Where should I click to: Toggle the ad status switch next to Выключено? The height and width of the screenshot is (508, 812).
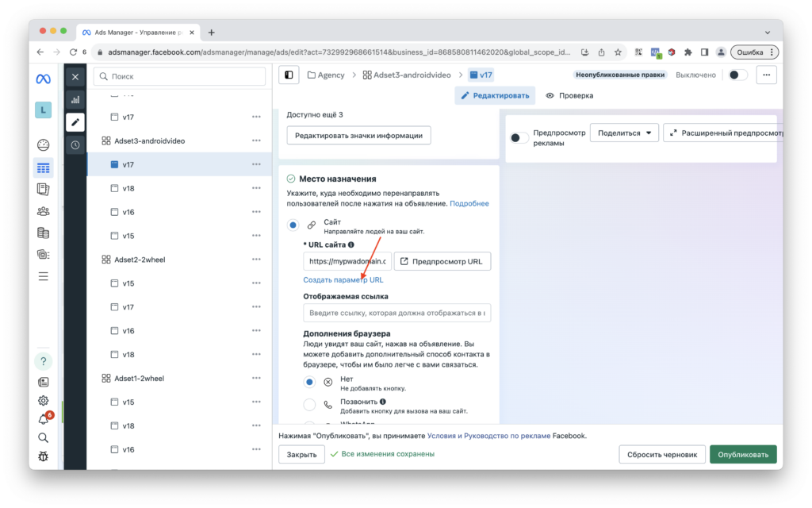click(x=737, y=74)
